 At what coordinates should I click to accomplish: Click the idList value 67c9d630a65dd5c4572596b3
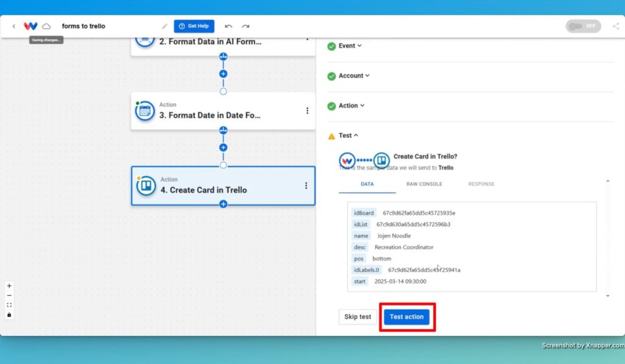[413, 224]
